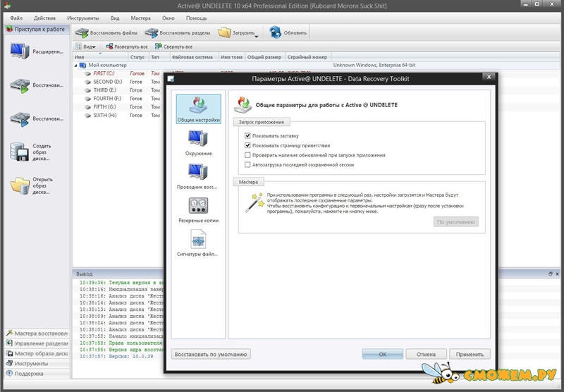Click the FIFTH (G:) drive icon
Screen dimensions: 564x392
pos(87,106)
